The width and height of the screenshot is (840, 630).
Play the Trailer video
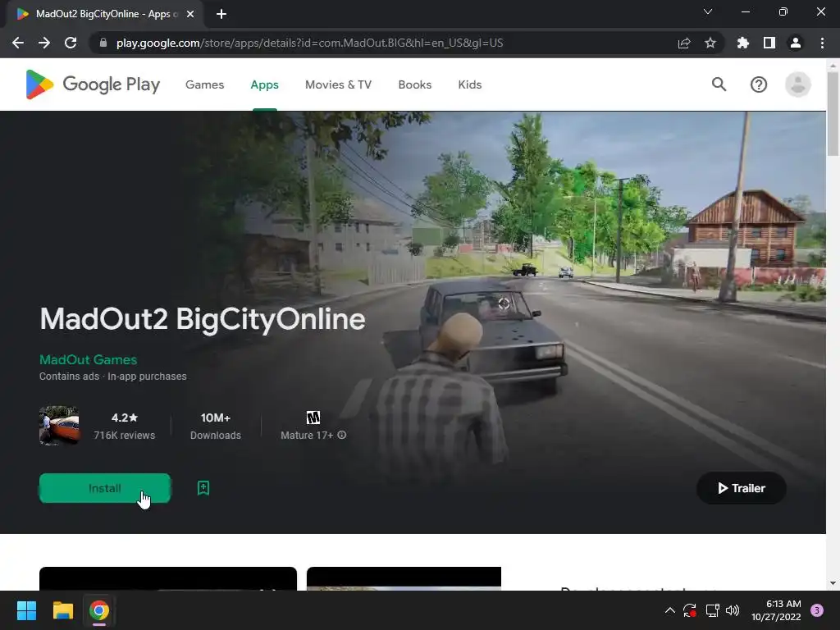click(742, 488)
